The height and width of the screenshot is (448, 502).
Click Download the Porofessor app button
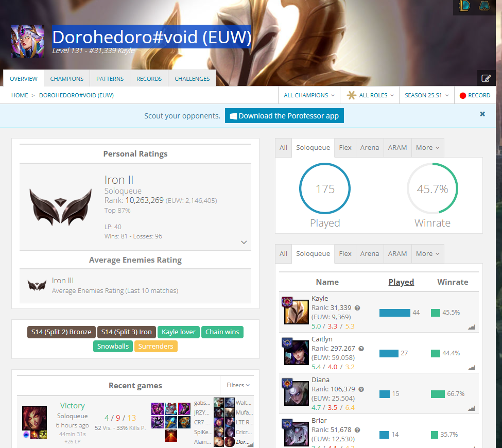[284, 115]
